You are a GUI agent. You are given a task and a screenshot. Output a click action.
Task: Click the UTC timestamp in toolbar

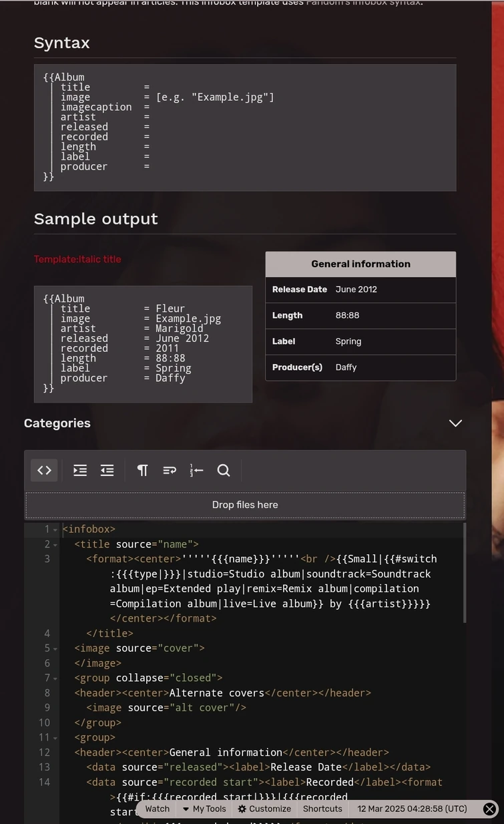412,809
